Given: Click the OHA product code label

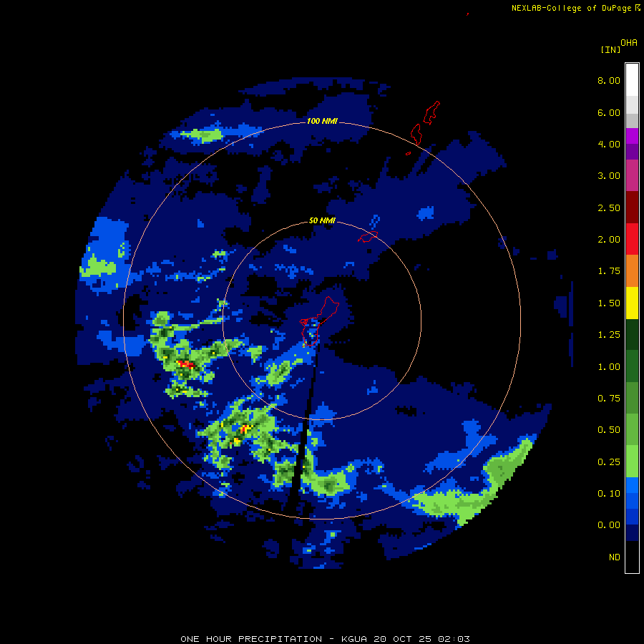Looking at the screenshot, I should [629, 43].
